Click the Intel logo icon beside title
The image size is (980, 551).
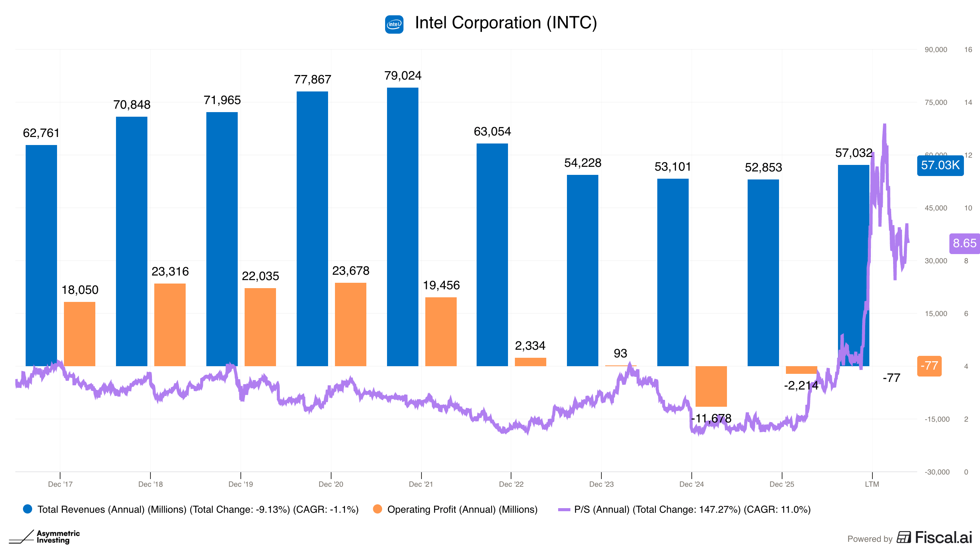[x=394, y=24]
